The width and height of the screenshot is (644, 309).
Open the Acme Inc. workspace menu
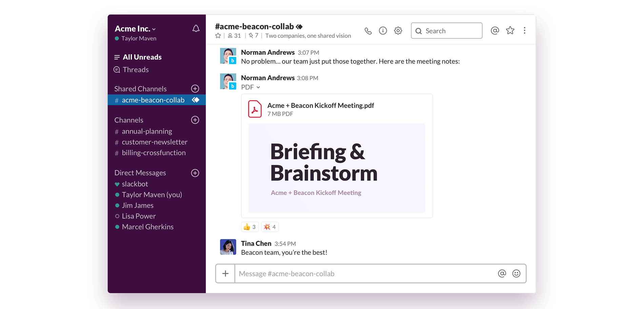[135, 28]
